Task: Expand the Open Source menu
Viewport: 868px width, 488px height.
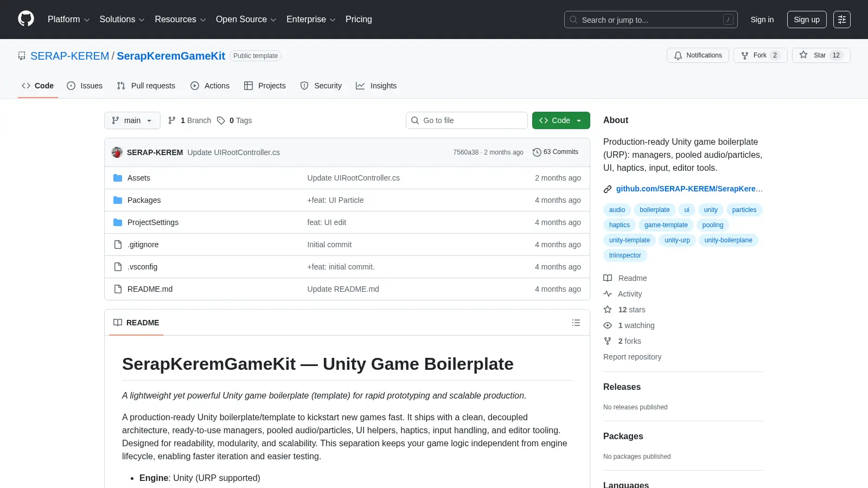Action: (246, 20)
